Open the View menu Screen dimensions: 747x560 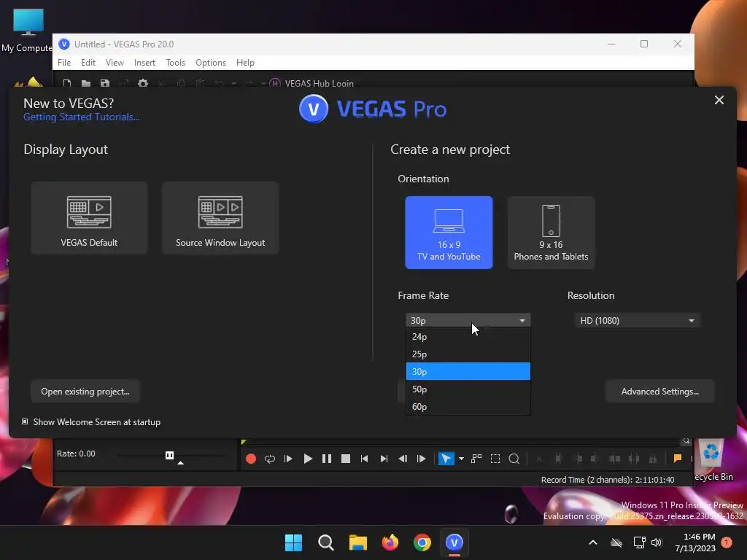click(x=115, y=63)
